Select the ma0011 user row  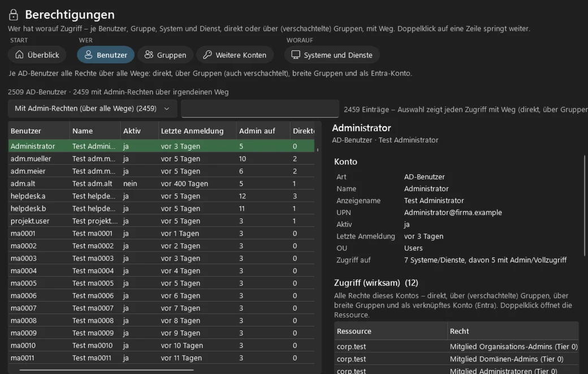point(161,358)
